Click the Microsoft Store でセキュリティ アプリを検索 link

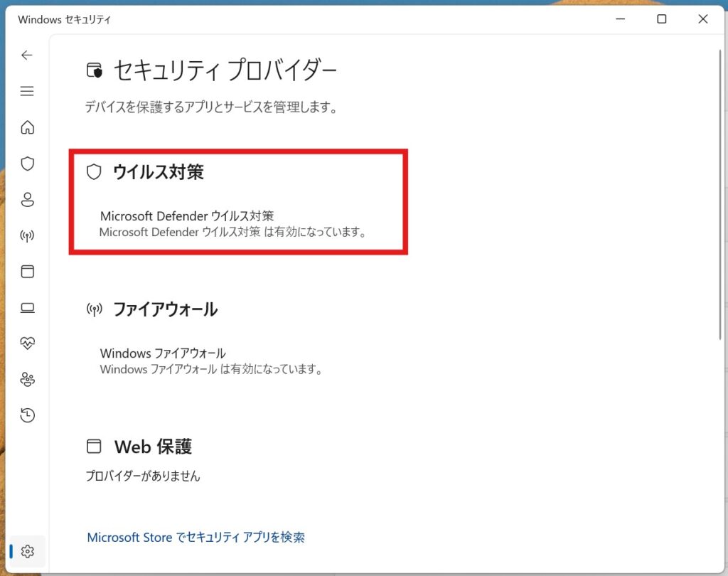pyautogui.click(x=196, y=538)
